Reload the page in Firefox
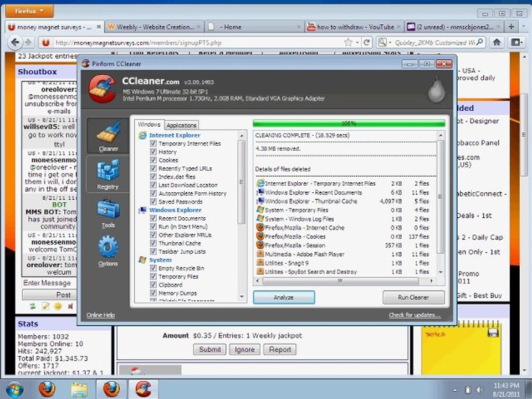This screenshot has width=532, height=399. [x=366, y=43]
